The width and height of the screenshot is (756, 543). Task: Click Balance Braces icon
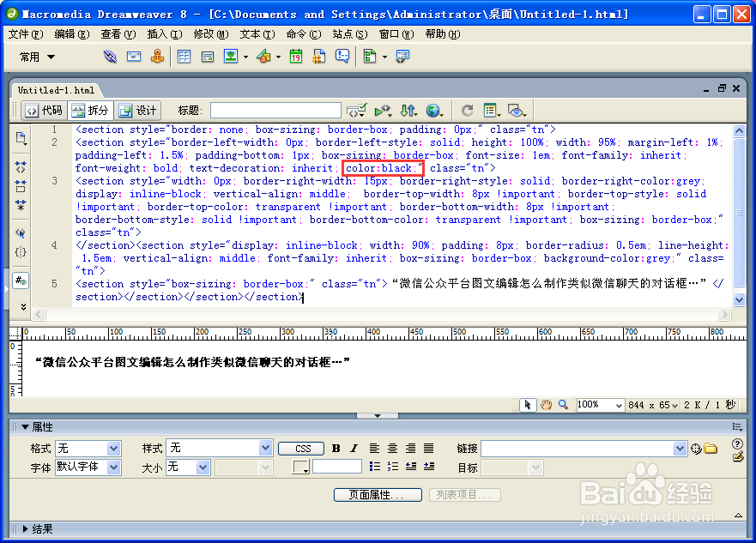coord(21,252)
